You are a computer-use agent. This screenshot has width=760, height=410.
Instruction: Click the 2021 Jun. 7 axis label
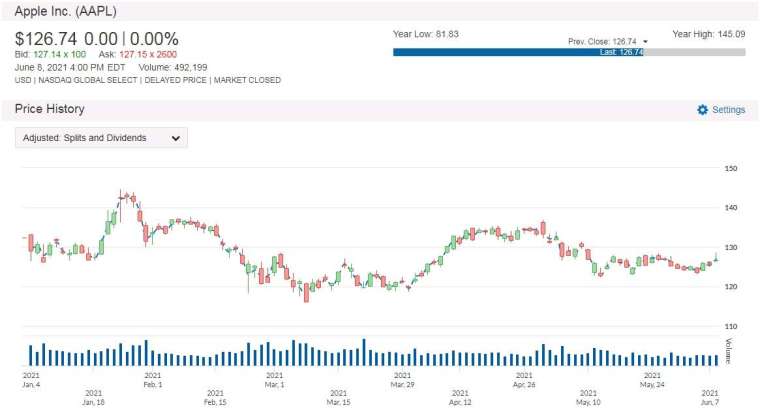coord(710,397)
